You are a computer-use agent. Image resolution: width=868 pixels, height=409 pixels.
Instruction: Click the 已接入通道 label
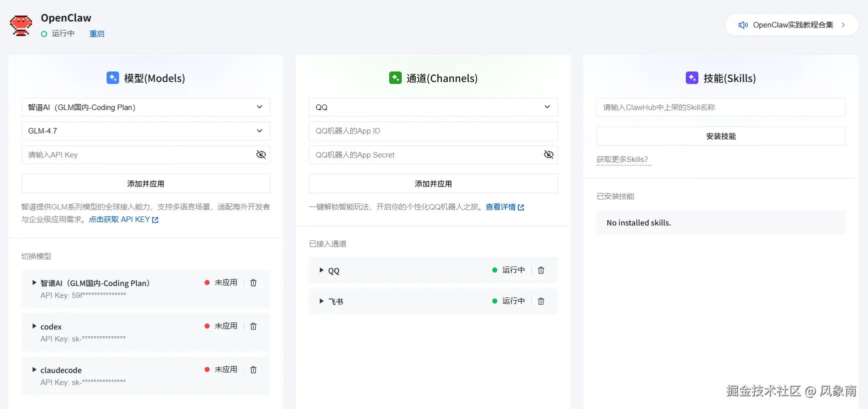point(328,244)
